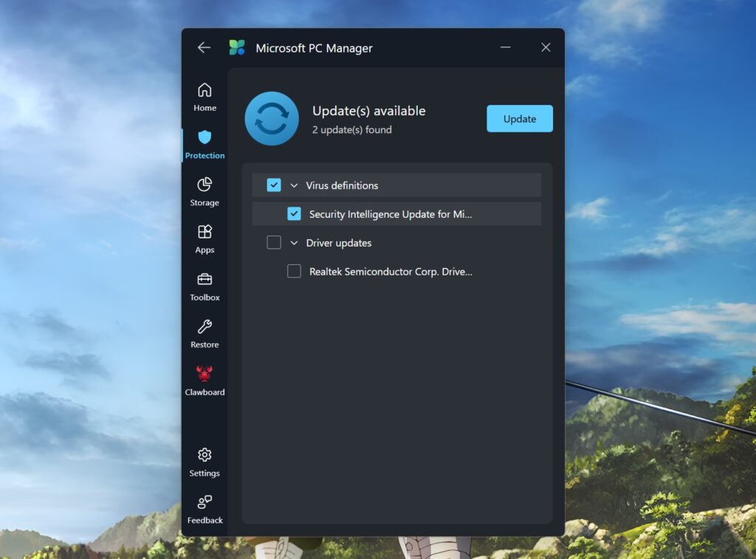The image size is (756, 559).
Task: Check the Realtek Semiconductor Corp. driver update
Action: (293, 271)
